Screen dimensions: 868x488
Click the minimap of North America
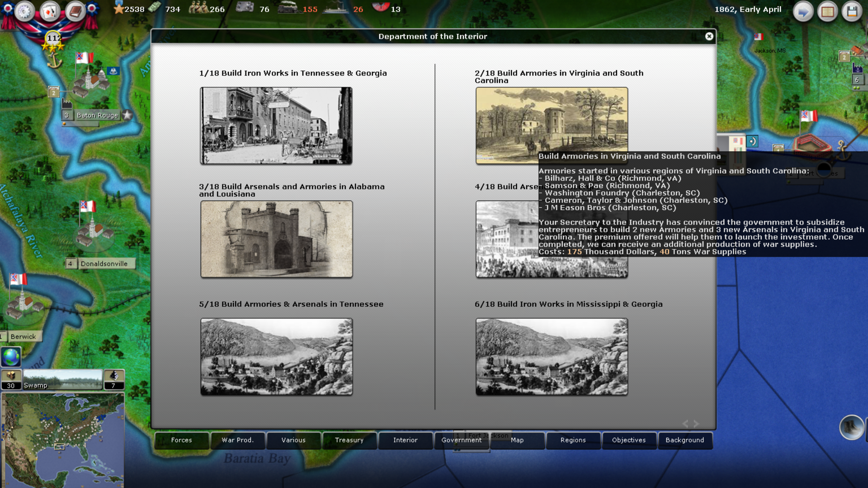pyautogui.click(x=62, y=440)
